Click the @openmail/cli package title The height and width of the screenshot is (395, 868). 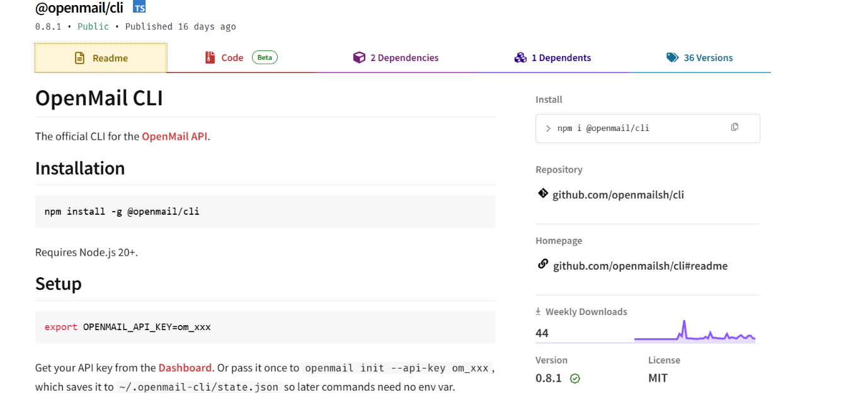coord(79,8)
